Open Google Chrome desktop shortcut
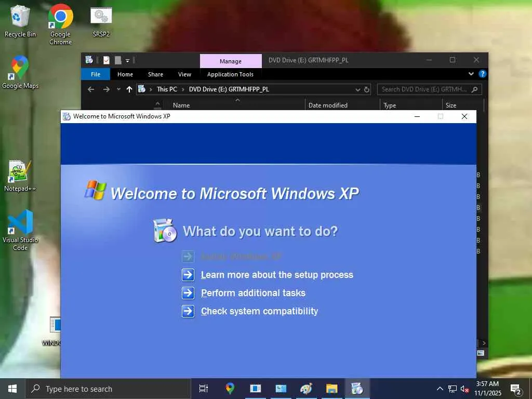The height and width of the screenshot is (399, 532). pos(60,24)
